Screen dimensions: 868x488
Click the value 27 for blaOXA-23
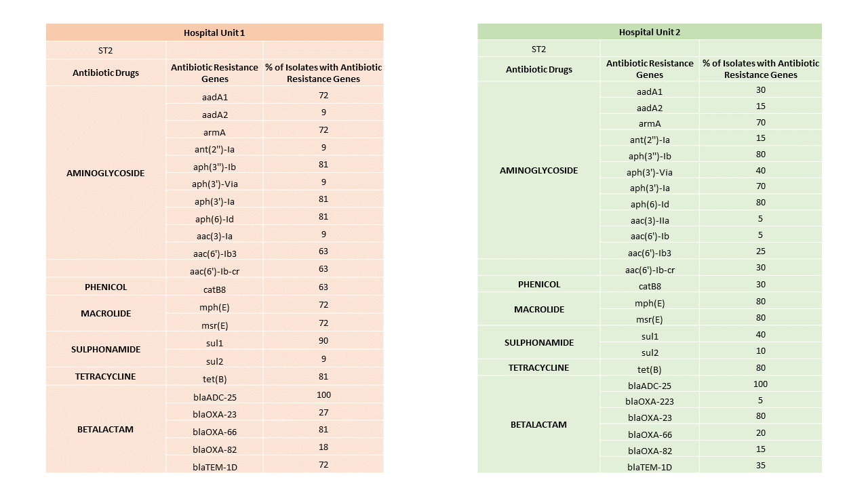[323, 412]
